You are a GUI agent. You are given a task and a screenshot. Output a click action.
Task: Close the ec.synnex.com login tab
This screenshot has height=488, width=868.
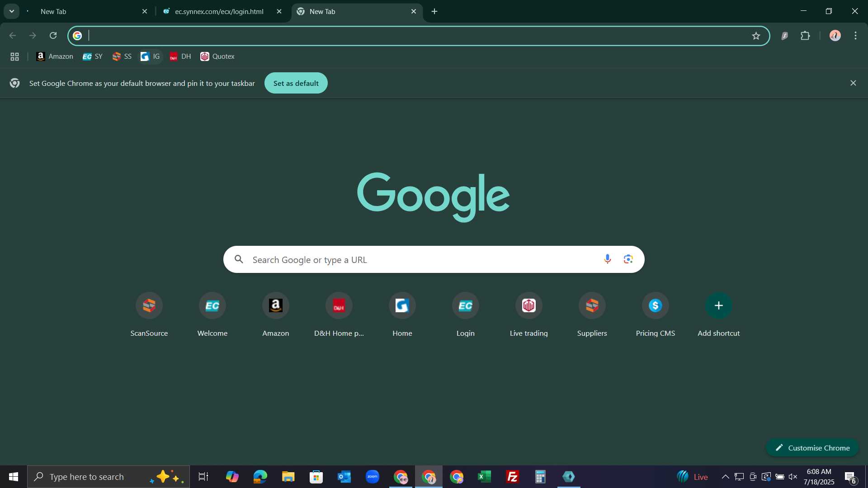pos(279,12)
